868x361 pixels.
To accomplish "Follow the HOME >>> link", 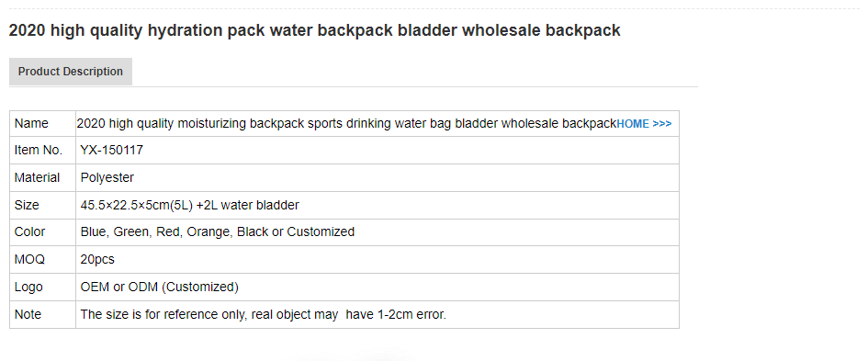I will (x=644, y=124).
